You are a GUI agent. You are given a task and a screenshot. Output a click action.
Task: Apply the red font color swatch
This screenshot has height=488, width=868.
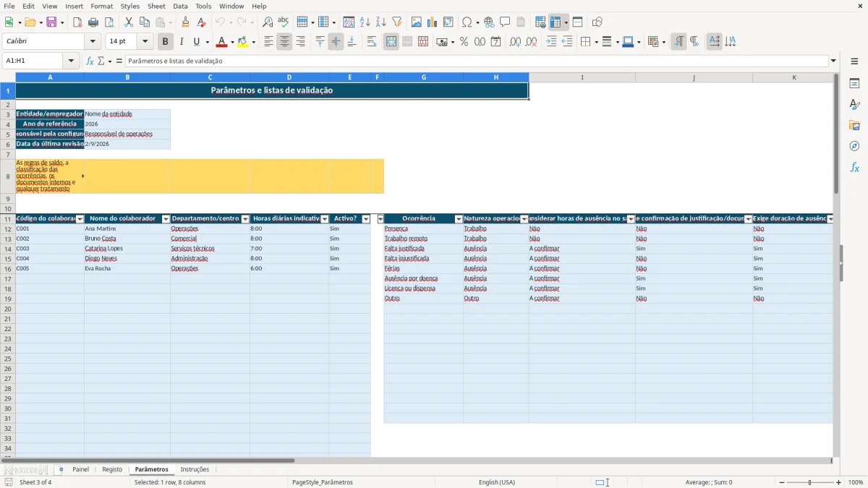[221, 42]
